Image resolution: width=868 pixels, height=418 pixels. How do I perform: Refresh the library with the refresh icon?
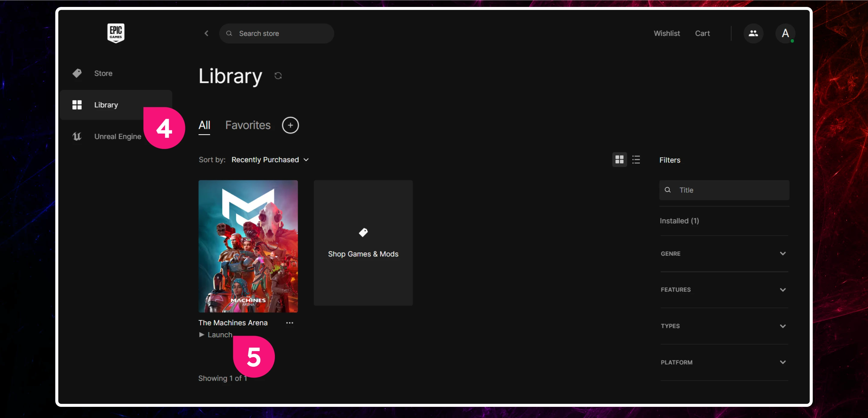click(x=278, y=76)
